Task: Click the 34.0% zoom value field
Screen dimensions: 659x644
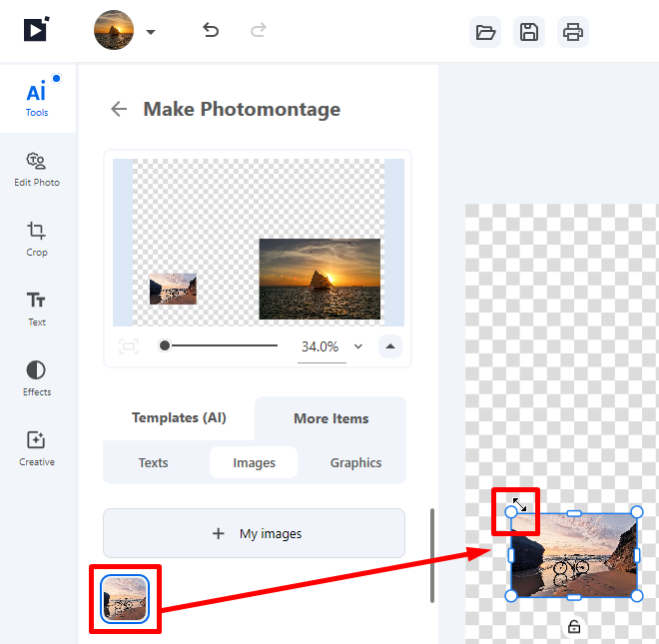Action: click(x=321, y=346)
